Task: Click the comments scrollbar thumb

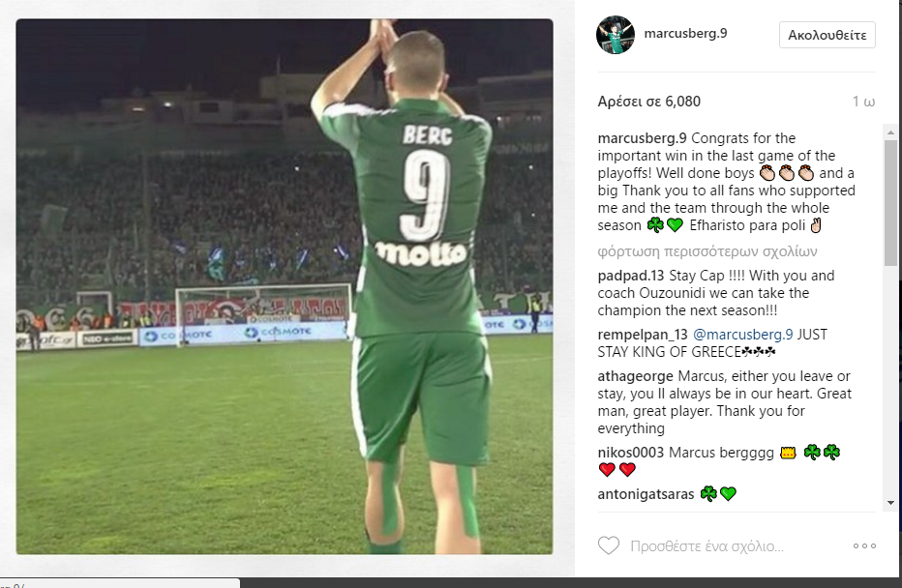Action: pyautogui.click(x=890, y=202)
